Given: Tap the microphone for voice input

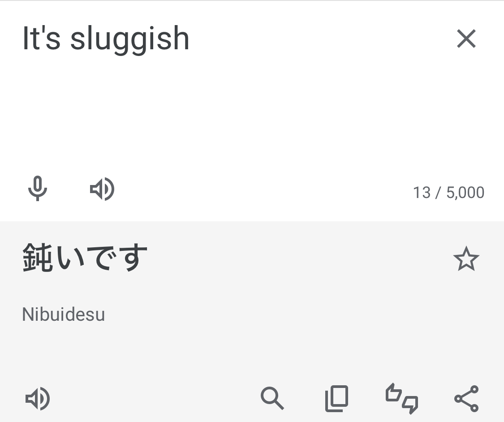Looking at the screenshot, I should (x=38, y=189).
